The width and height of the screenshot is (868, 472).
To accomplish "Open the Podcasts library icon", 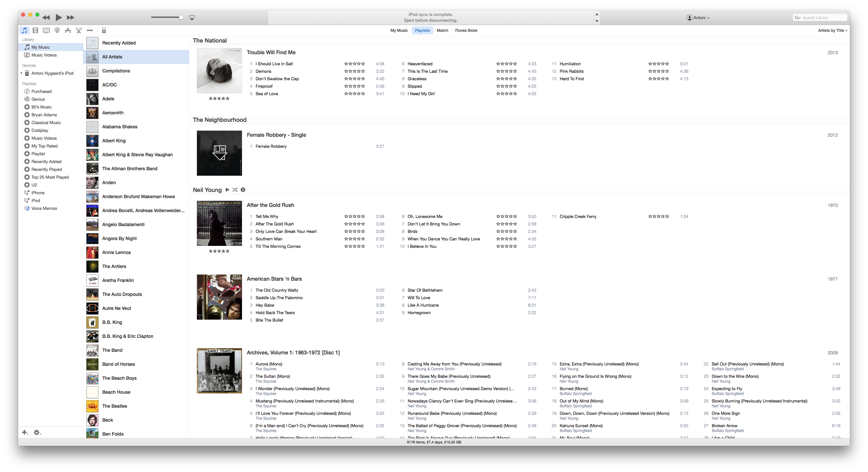I will [57, 30].
